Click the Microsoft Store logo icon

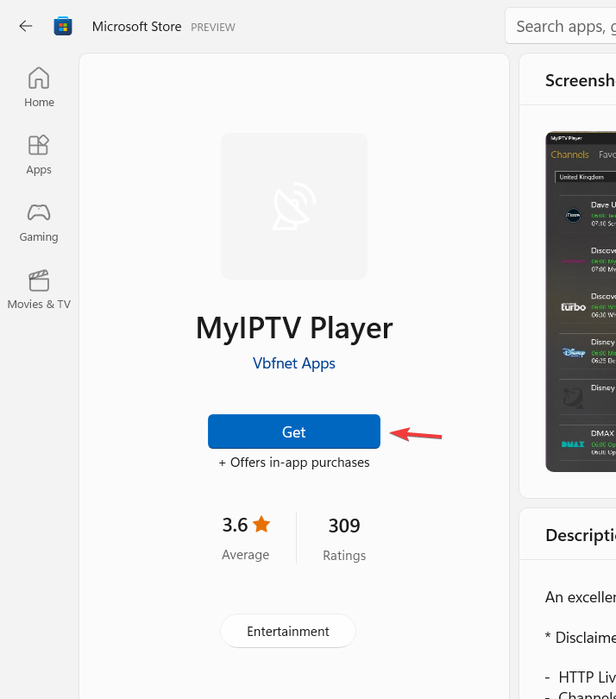click(63, 26)
